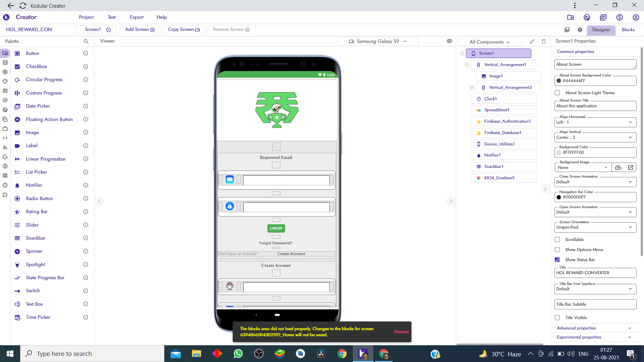Dismiss the blocks error notification
The height and width of the screenshot is (362, 644).
point(401,332)
